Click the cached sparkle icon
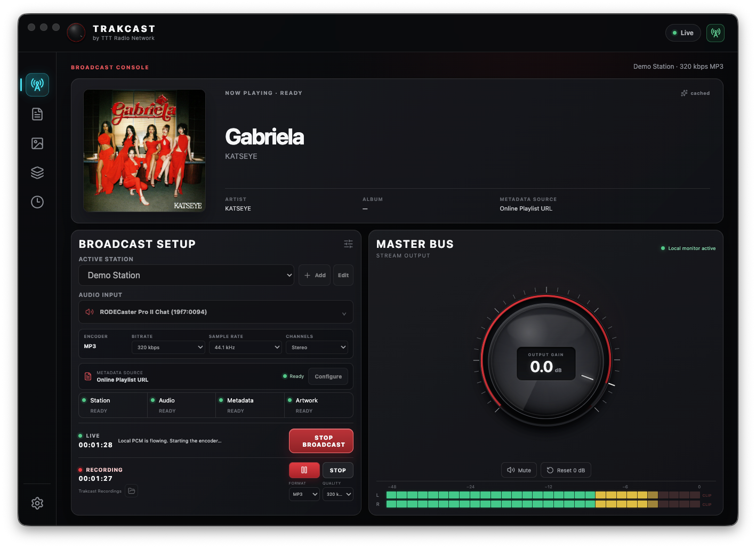The width and height of the screenshot is (756, 548). [684, 93]
